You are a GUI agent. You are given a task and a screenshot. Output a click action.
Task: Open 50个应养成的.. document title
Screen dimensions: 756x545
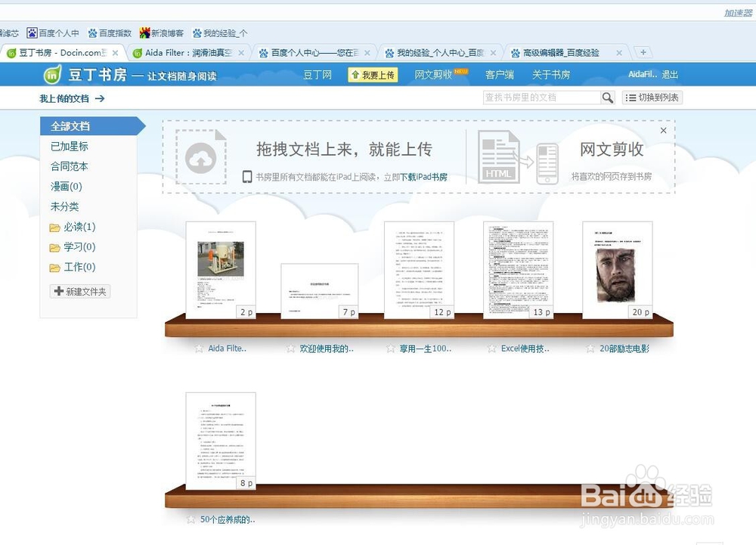coord(228,519)
